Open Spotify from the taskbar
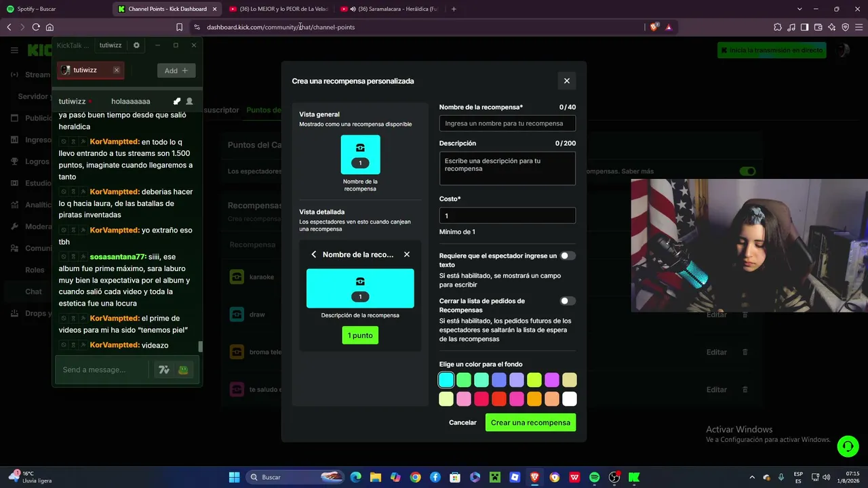 pyautogui.click(x=595, y=477)
